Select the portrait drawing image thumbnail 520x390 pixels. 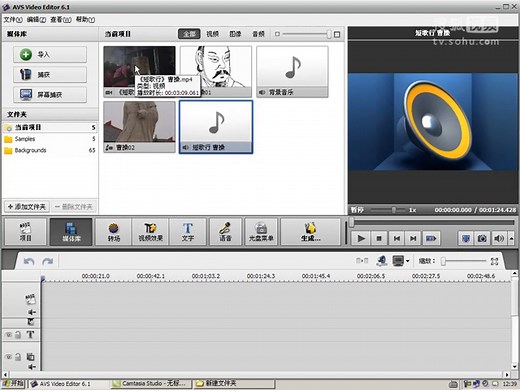[x=216, y=71]
